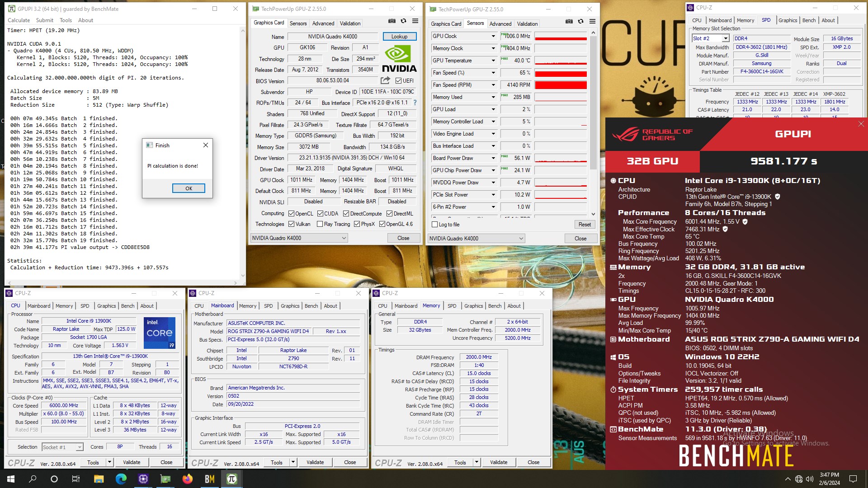Open BenchMate BM taskbar icon
The height and width of the screenshot is (488, 868).
coord(209,479)
